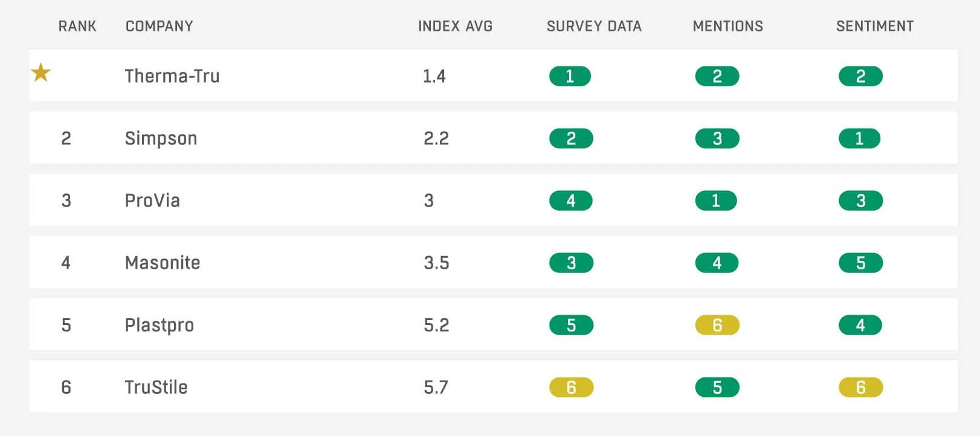Click the SENTIMENT column header

875,26
